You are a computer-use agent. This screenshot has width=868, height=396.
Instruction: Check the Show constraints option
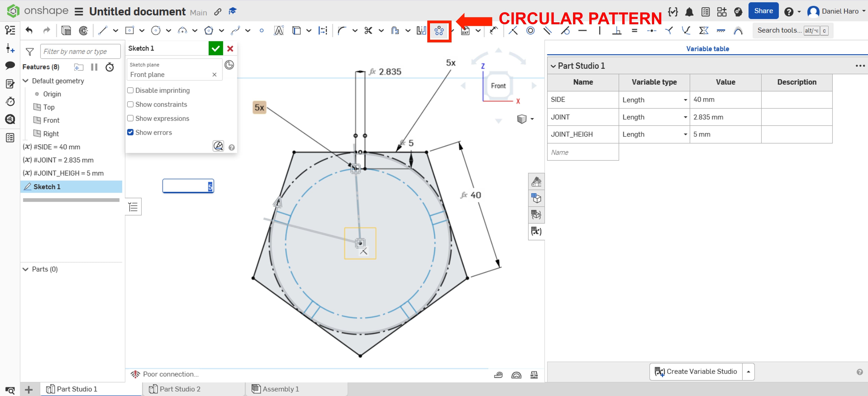tap(130, 105)
